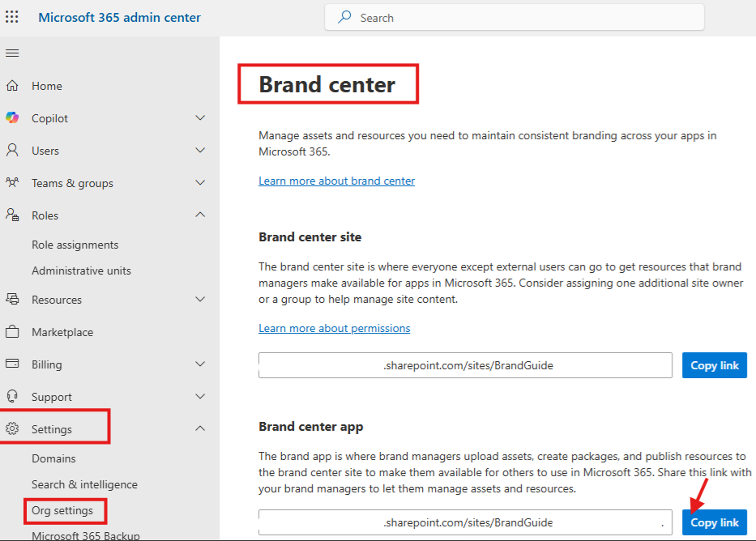
Task: Expand the Billing chevron
Action: pos(200,364)
